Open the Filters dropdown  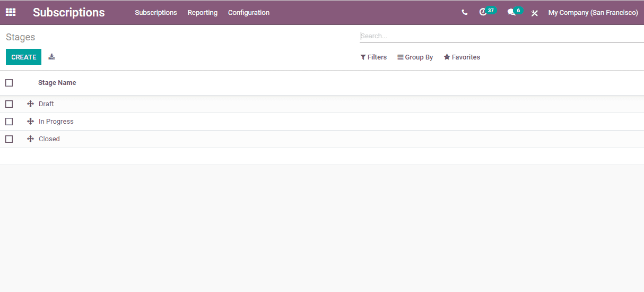pos(373,57)
